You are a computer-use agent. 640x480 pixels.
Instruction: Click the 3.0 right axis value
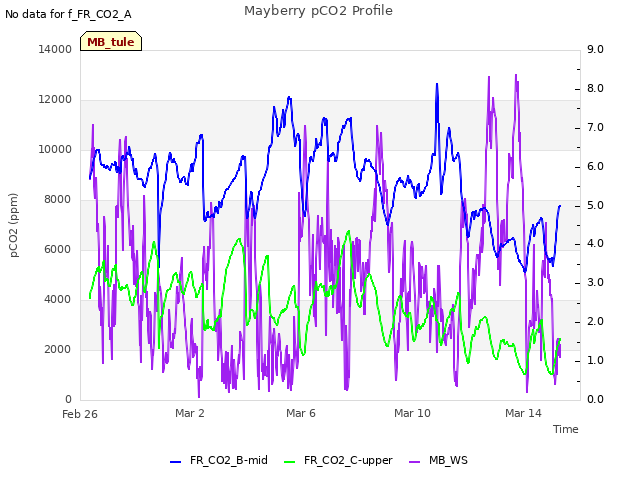[x=595, y=282]
